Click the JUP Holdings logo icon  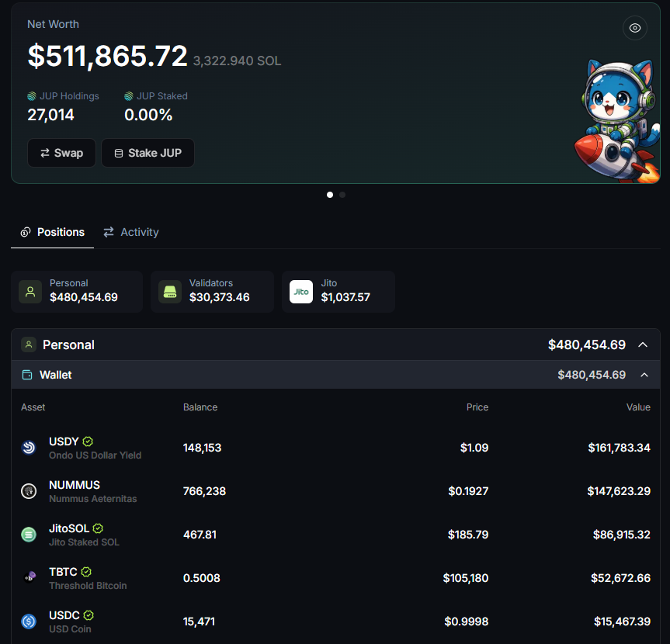[x=32, y=96]
